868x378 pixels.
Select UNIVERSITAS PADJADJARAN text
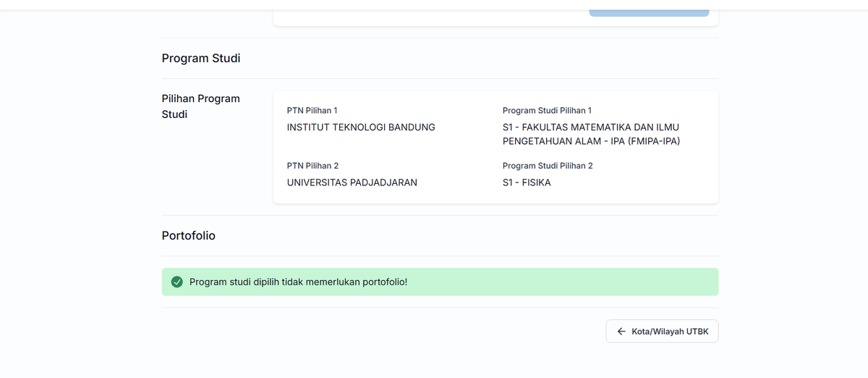point(352,182)
